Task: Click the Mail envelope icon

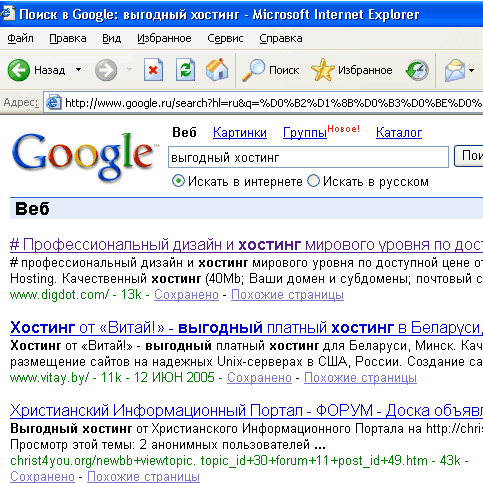Action: pos(455,70)
